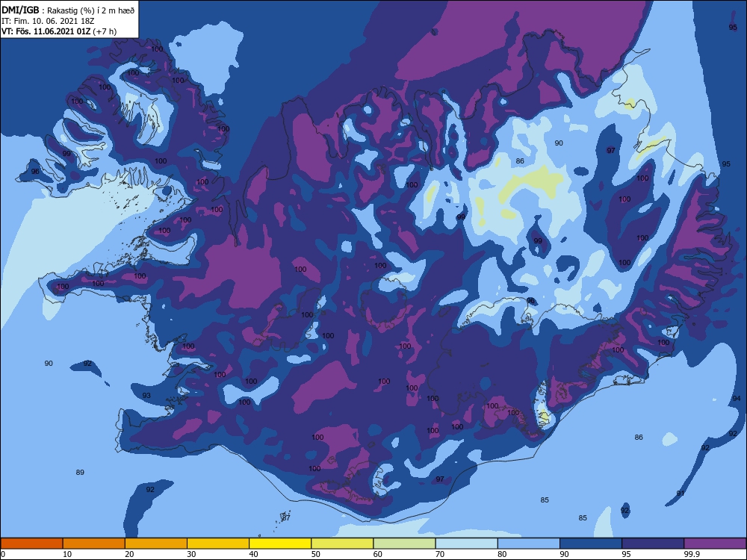Screen dimensions: 747x560
Task: Click the '99.9' tick on the color scale
Action: click(692, 554)
